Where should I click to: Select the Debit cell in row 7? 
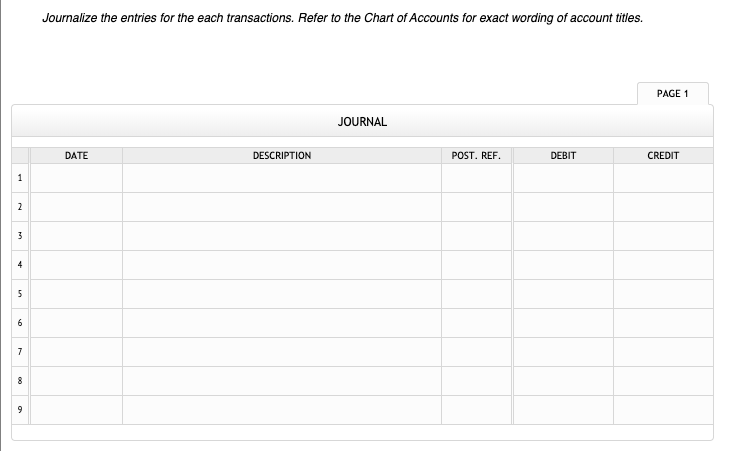click(x=563, y=352)
